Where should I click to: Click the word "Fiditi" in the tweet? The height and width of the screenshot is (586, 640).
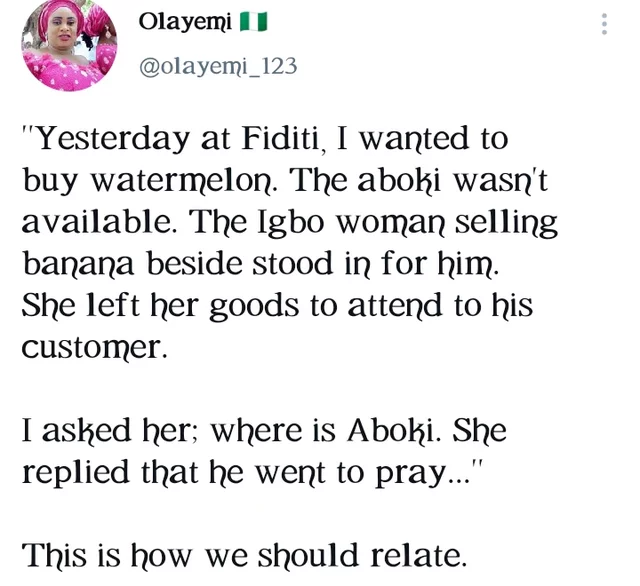point(282,138)
